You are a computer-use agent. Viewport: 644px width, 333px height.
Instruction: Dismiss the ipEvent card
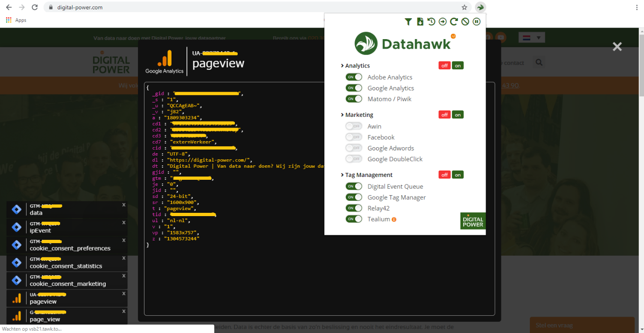click(x=123, y=223)
